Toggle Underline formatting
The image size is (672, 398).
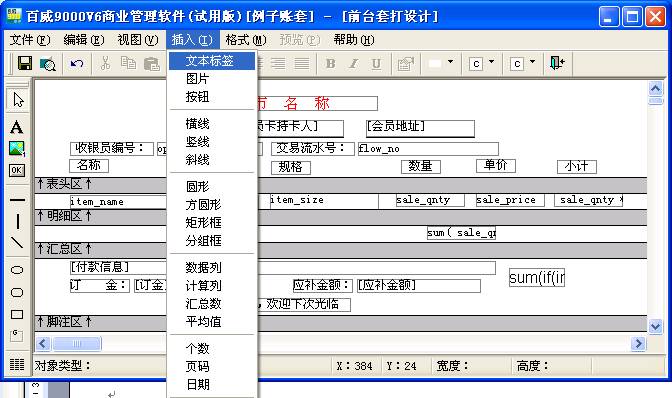click(x=376, y=64)
